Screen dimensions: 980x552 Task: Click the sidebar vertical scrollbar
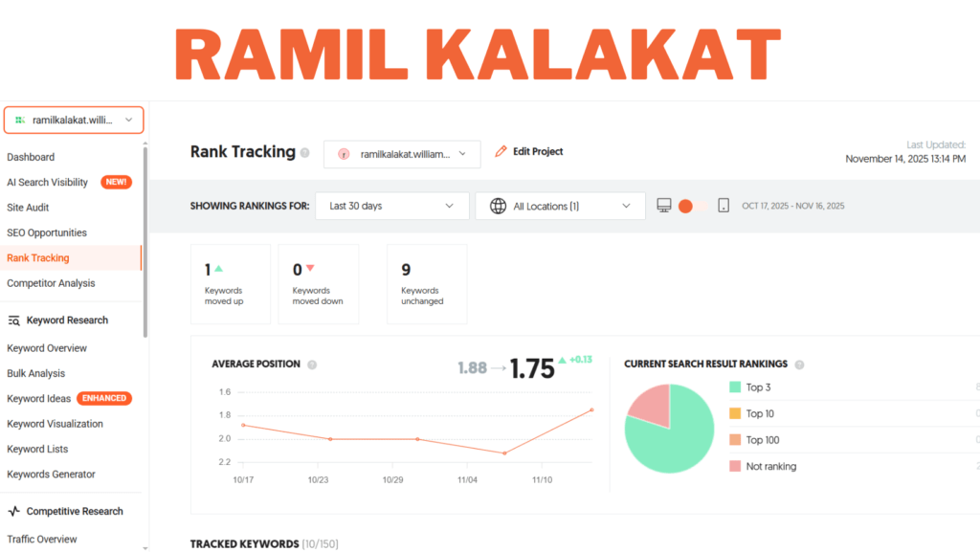click(145, 239)
